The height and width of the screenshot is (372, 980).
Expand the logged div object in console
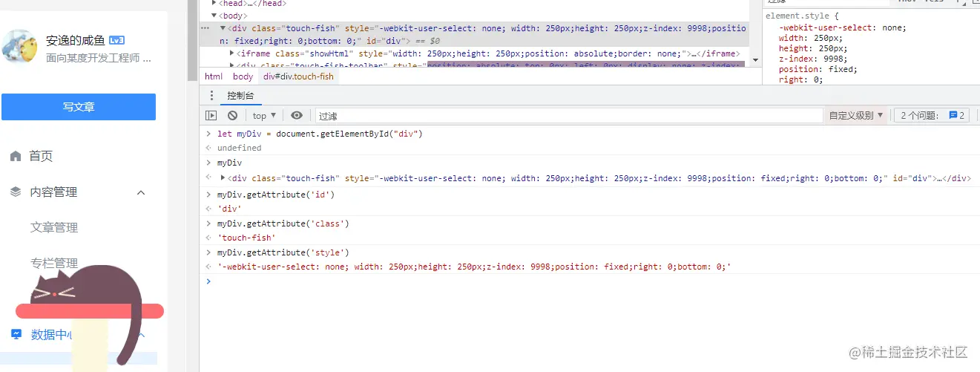(x=223, y=178)
